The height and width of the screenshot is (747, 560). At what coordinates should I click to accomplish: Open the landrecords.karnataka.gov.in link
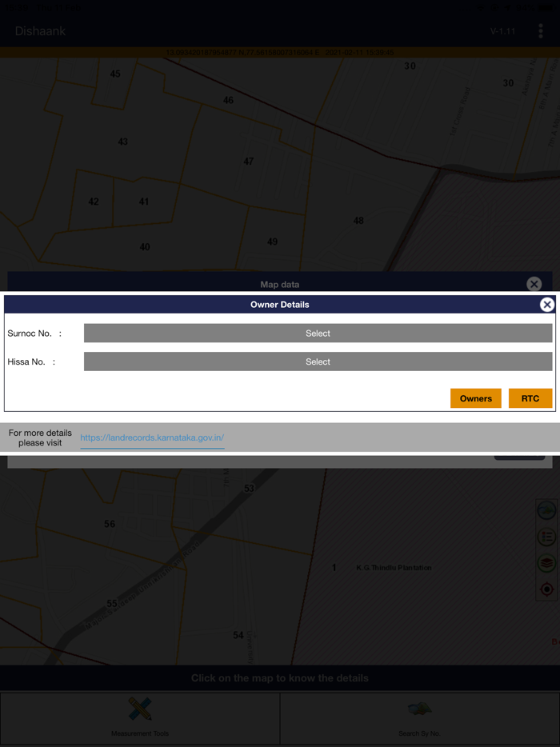click(152, 437)
